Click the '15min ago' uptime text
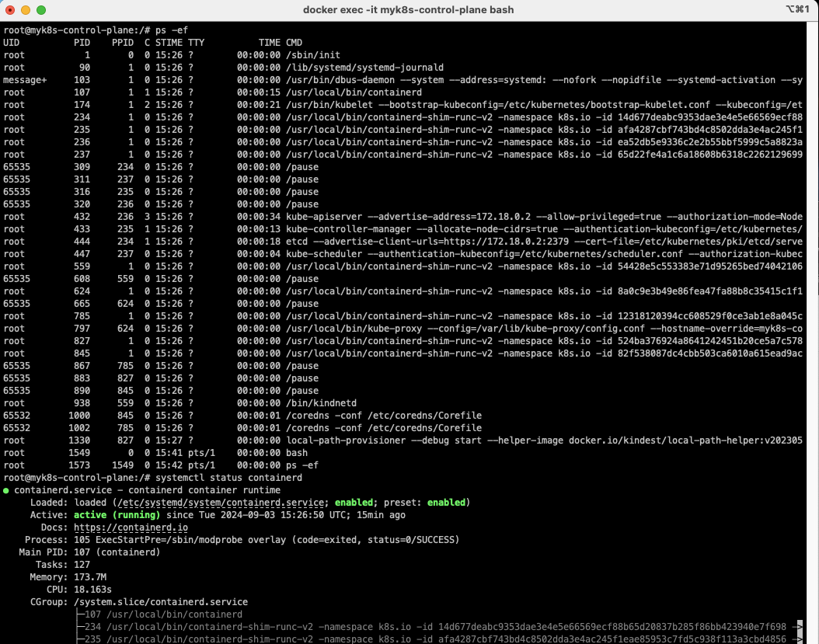The width and height of the screenshot is (819, 644). (x=381, y=515)
